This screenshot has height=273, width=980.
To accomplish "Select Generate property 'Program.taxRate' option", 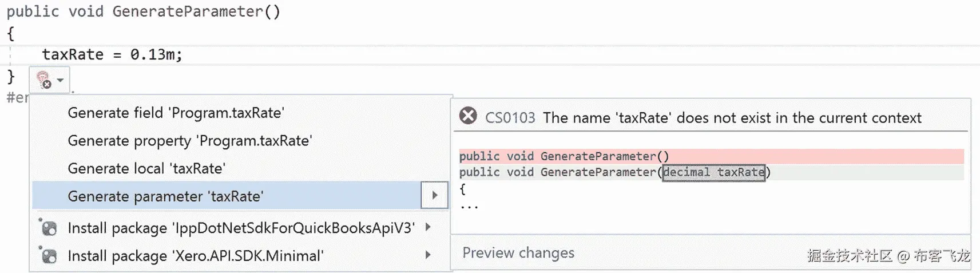I will click(189, 141).
